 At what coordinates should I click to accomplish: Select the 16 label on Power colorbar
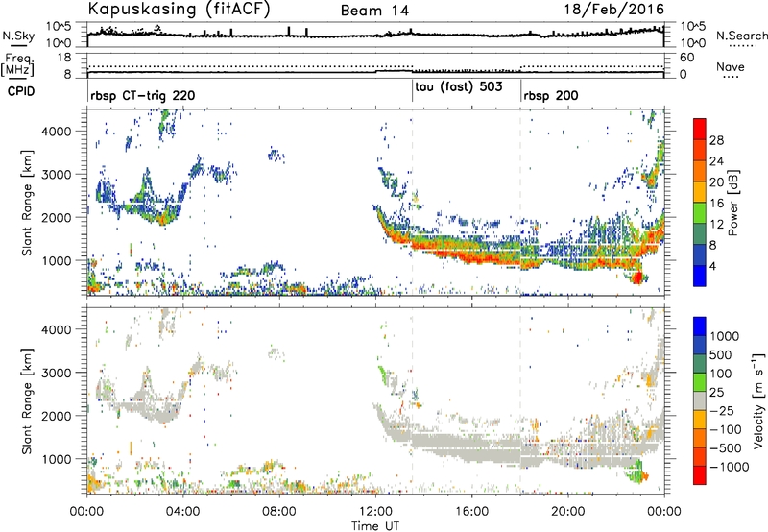pos(716,204)
